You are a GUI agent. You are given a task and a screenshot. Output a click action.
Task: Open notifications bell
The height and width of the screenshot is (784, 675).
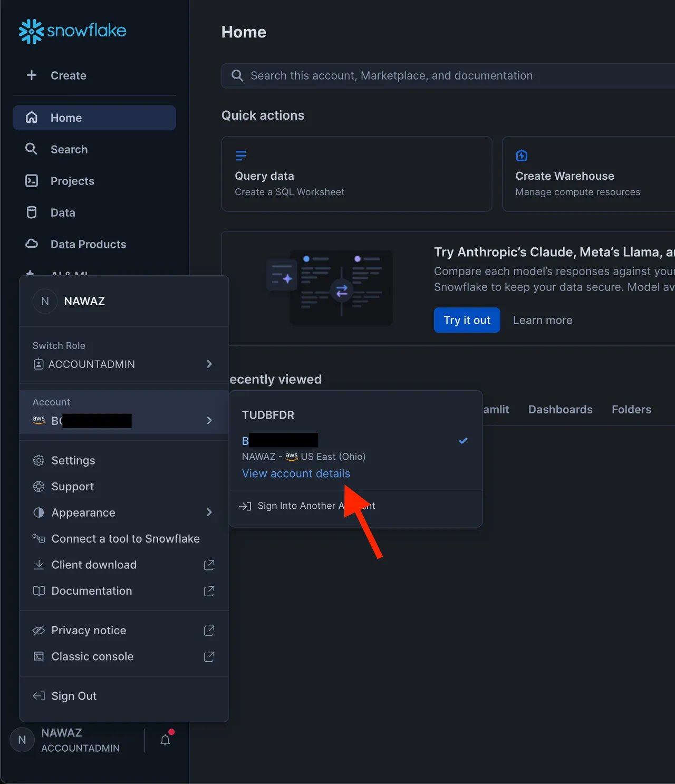pyautogui.click(x=166, y=740)
